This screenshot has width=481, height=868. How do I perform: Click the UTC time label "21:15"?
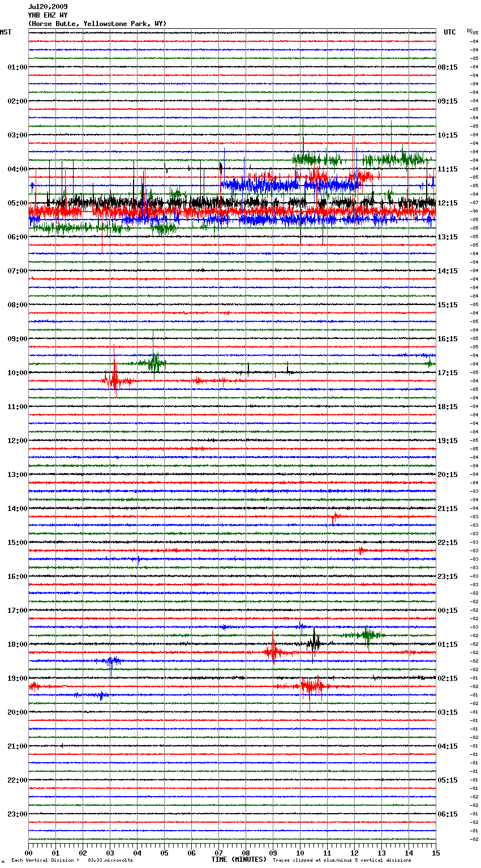[x=448, y=509]
